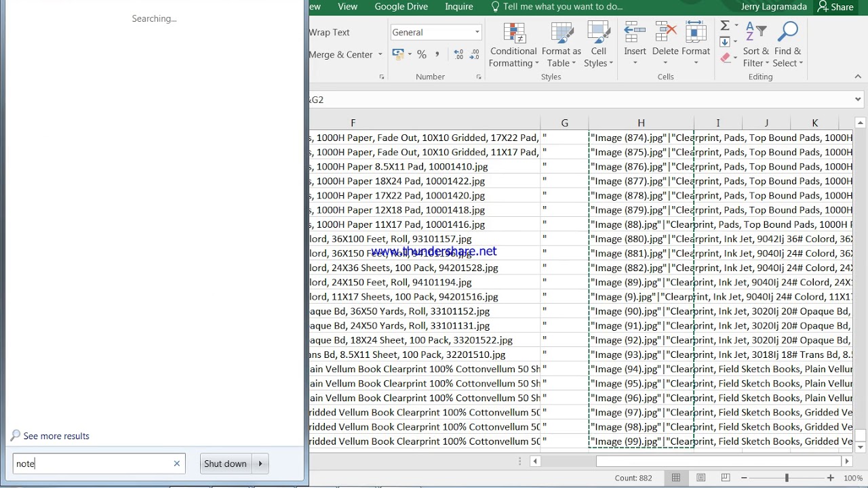Click the AutoSum sigma icon
The width and height of the screenshot is (868, 488).
(725, 26)
